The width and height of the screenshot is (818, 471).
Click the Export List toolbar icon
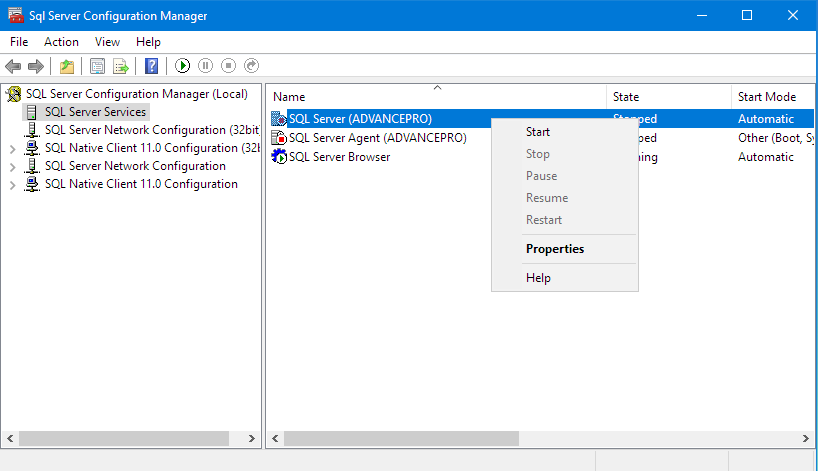click(x=120, y=66)
